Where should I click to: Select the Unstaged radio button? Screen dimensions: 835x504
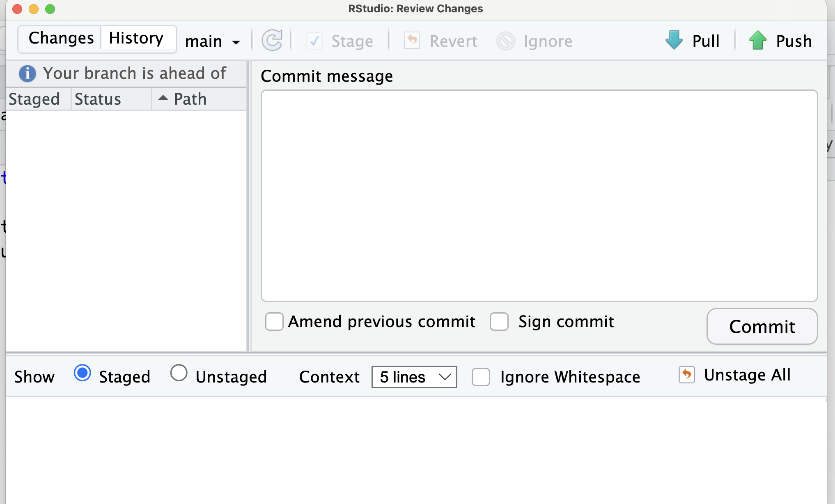coord(179,373)
